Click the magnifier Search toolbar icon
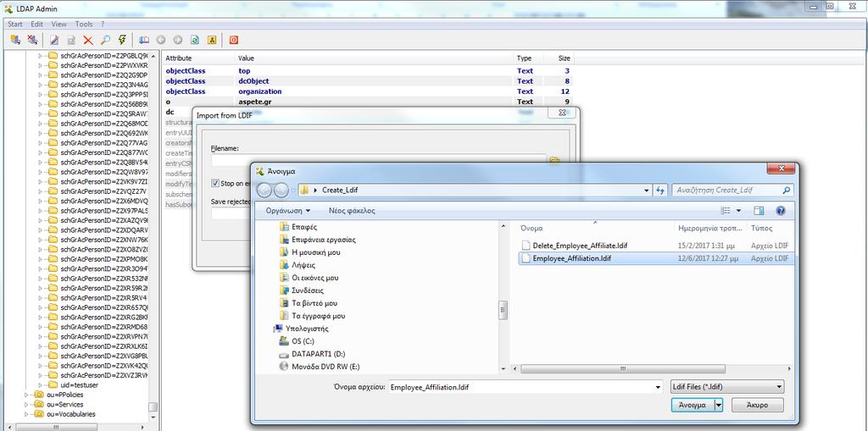This screenshot has width=868, height=431. (105, 40)
